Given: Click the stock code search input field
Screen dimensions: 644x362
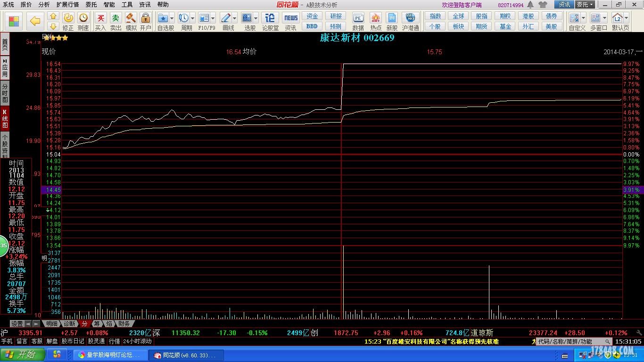Looking at the screenshot, I should click(575, 341).
